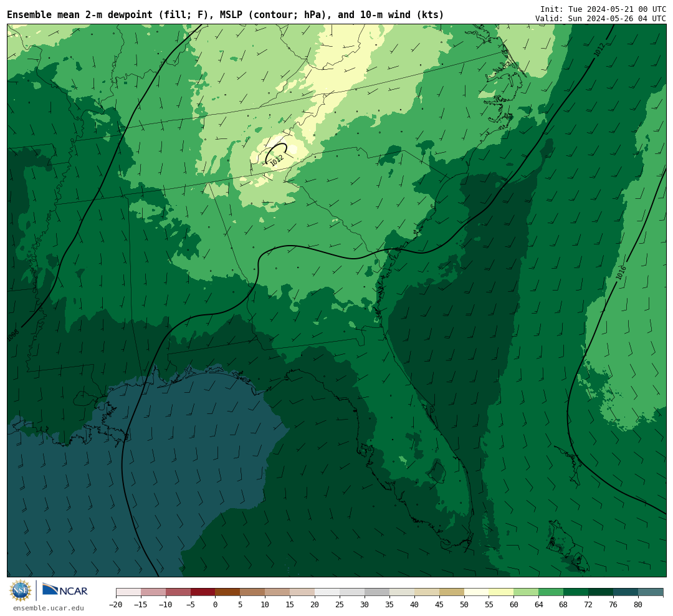This screenshot has height=616, width=673.
Task: Click the 76 legend tick label
Action: pyautogui.click(x=613, y=605)
